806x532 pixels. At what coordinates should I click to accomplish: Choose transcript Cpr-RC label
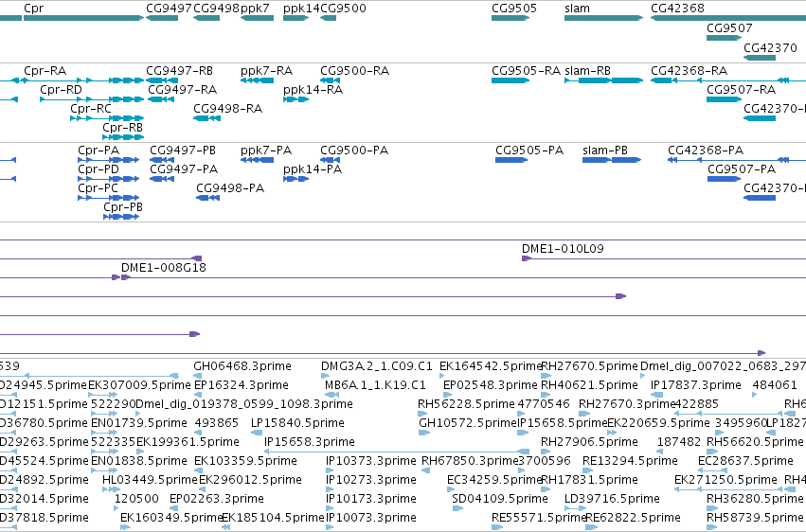(91, 109)
